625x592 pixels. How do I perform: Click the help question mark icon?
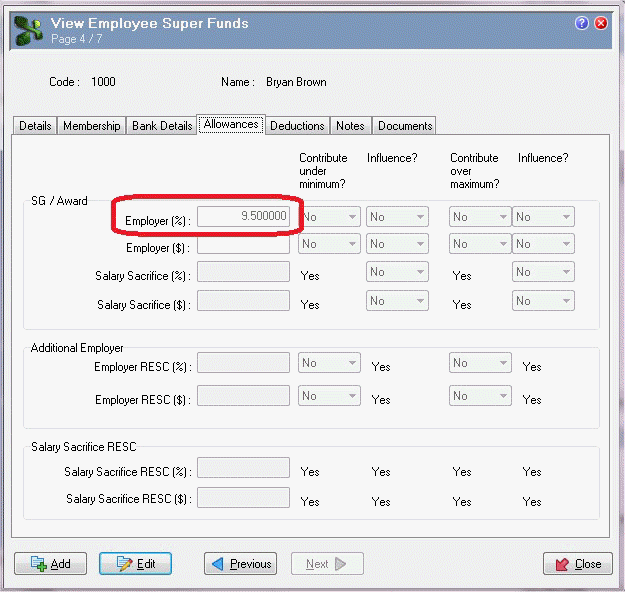[583, 22]
